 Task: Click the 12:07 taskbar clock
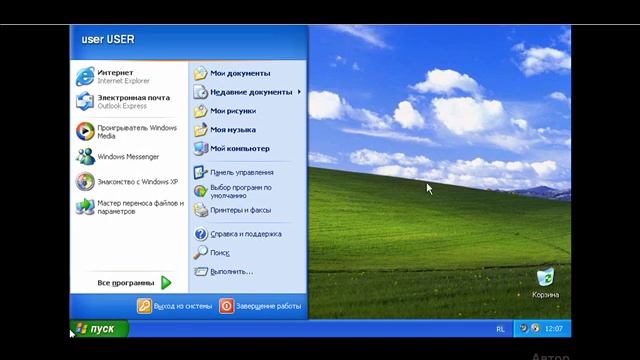553,329
